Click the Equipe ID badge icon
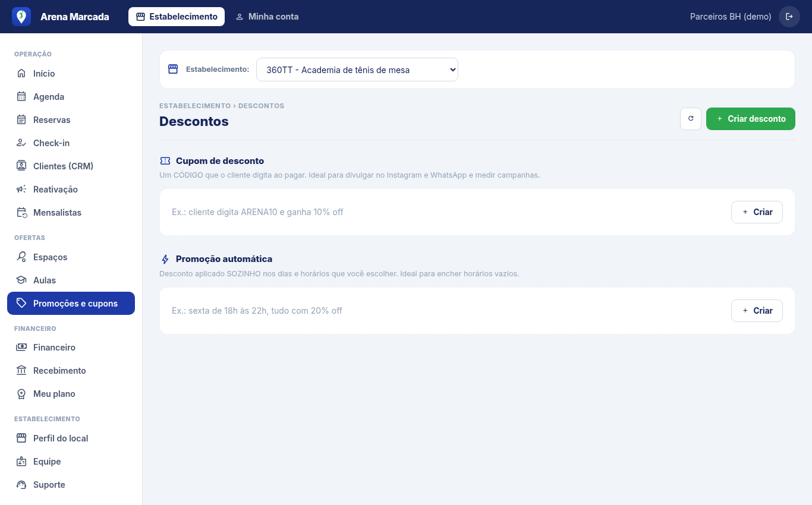 pos(21,462)
